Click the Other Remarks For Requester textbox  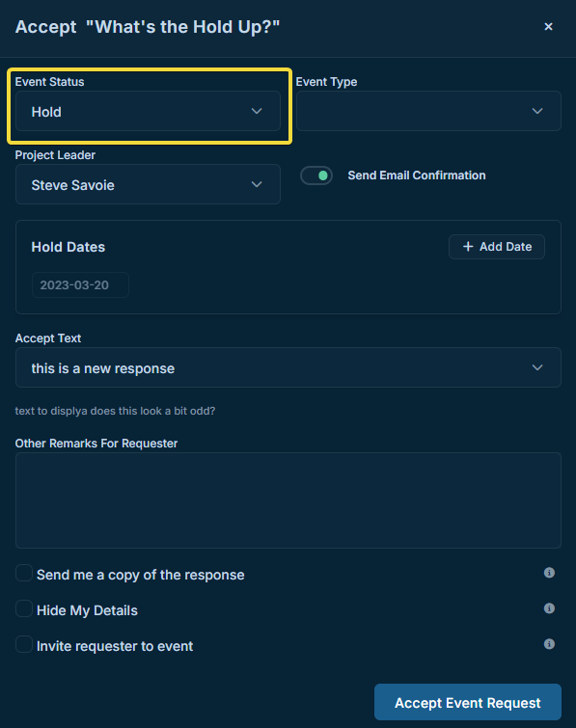[288, 500]
